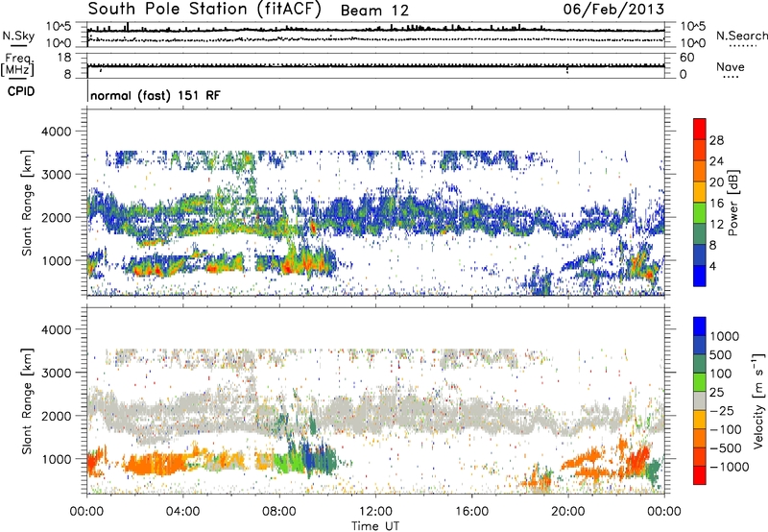Select the "-1000" velocity color bar label
This screenshot has height=532, width=768.
(730, 467)
